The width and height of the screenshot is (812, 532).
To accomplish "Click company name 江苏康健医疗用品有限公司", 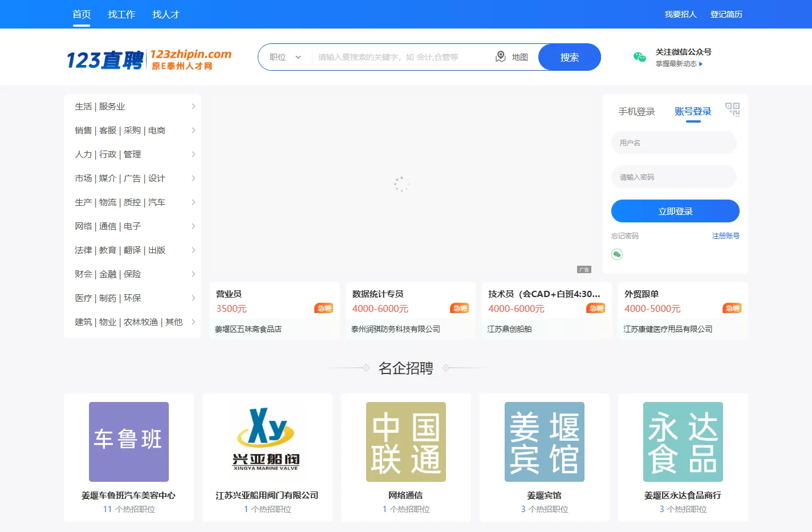I will (x=668, y=329).
